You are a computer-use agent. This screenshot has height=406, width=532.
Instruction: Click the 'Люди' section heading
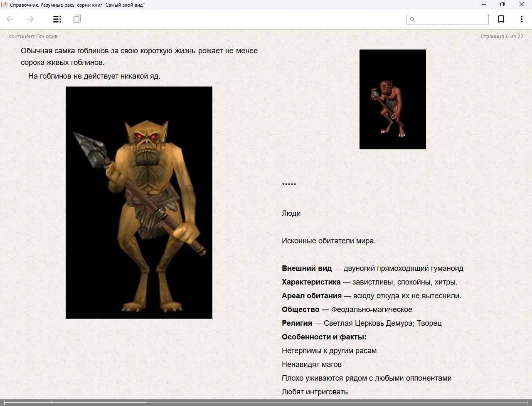pos(291,213)
